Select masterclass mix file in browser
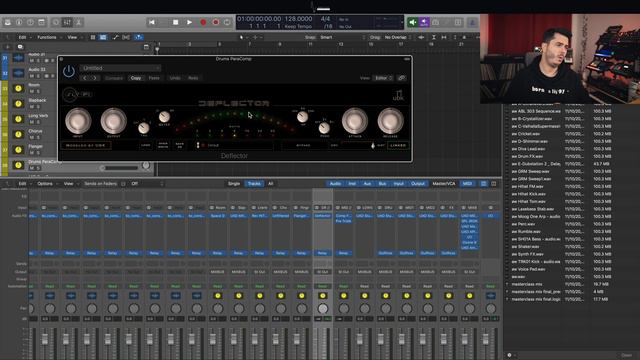Viewport: 640px width, 360px height. [527, 284]
